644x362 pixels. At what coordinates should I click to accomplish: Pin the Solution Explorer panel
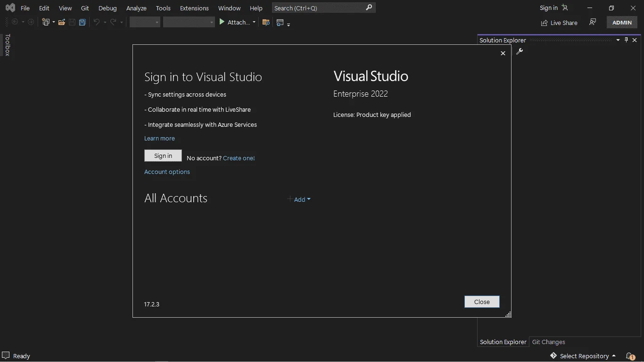(x=627, y=40)
